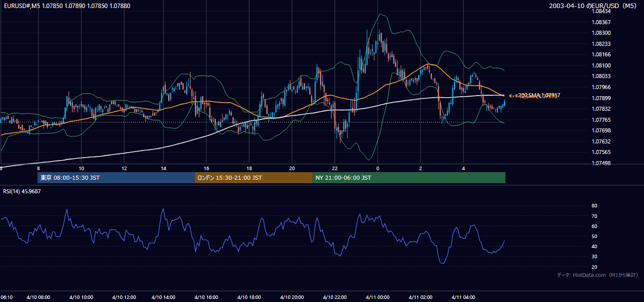Click the Tokyo 08:00-15:30 JST session bar
Viewport: 644px width, 302px height.
pos(116,178)
